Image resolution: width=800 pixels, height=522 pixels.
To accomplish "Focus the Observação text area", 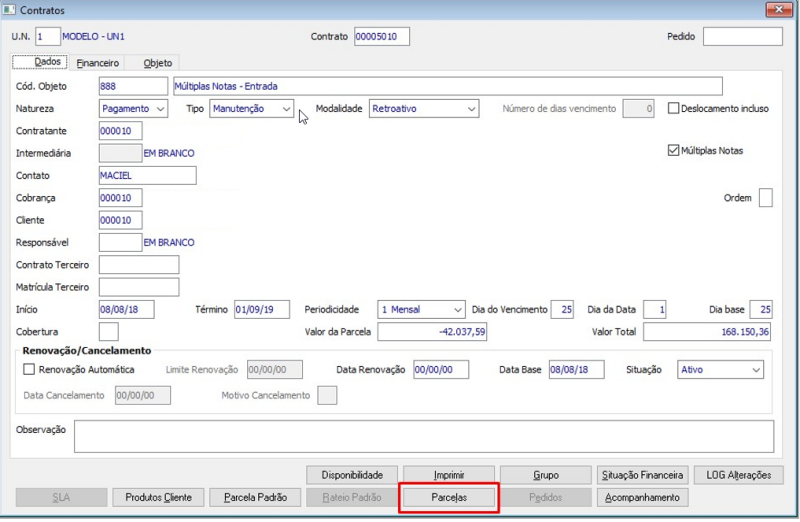I will coord(424,436).
